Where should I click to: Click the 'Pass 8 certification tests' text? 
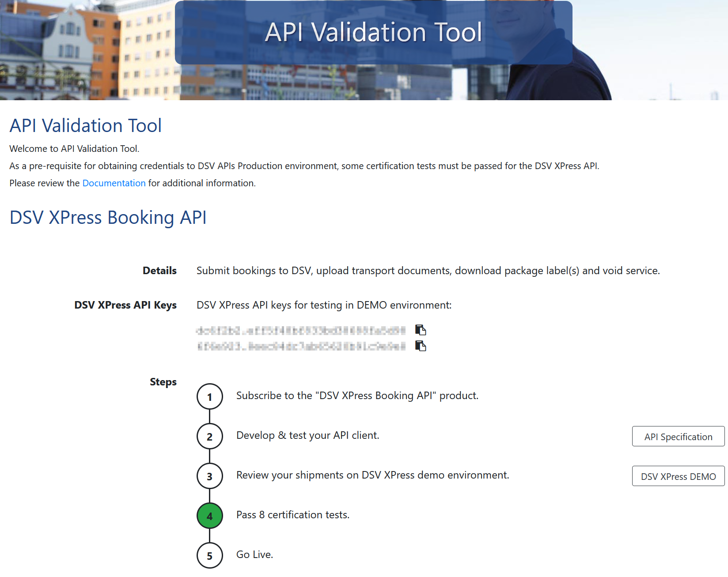coord(293,515)
